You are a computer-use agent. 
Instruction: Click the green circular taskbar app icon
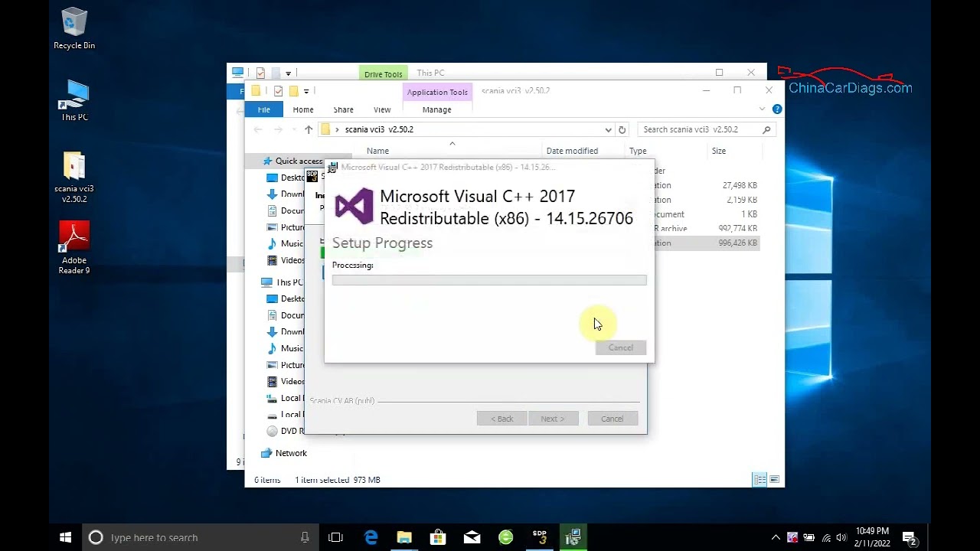point(505,537)
